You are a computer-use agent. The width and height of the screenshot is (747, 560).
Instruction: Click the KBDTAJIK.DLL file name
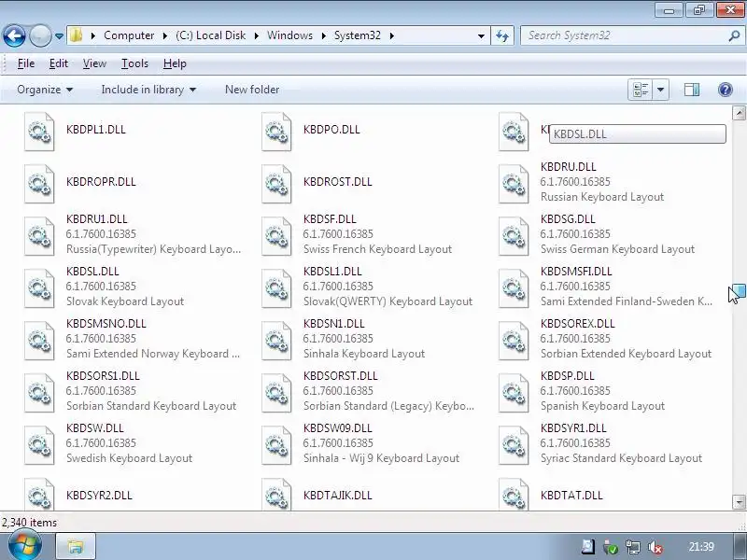tap(337, 496)
